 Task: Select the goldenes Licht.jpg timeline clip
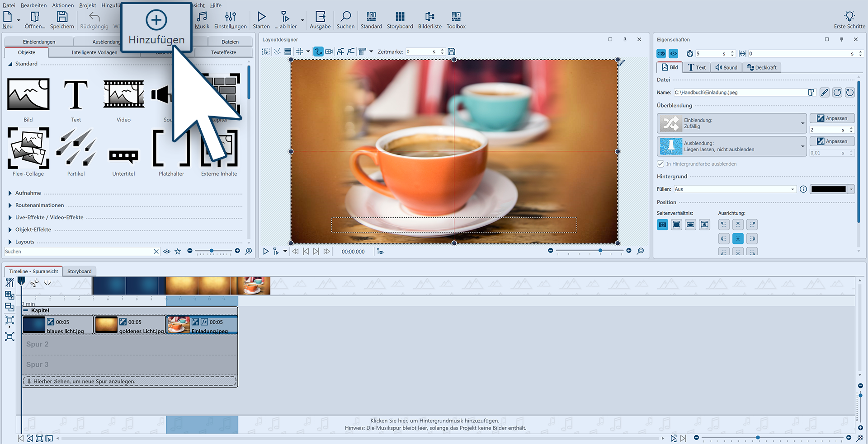(x=130, y=325)
